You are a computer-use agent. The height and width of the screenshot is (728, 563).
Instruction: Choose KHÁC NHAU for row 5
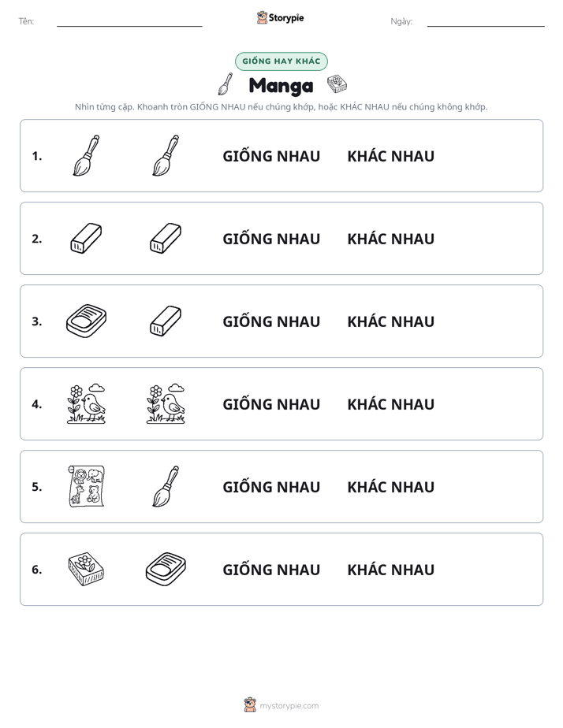coord(390,487)
